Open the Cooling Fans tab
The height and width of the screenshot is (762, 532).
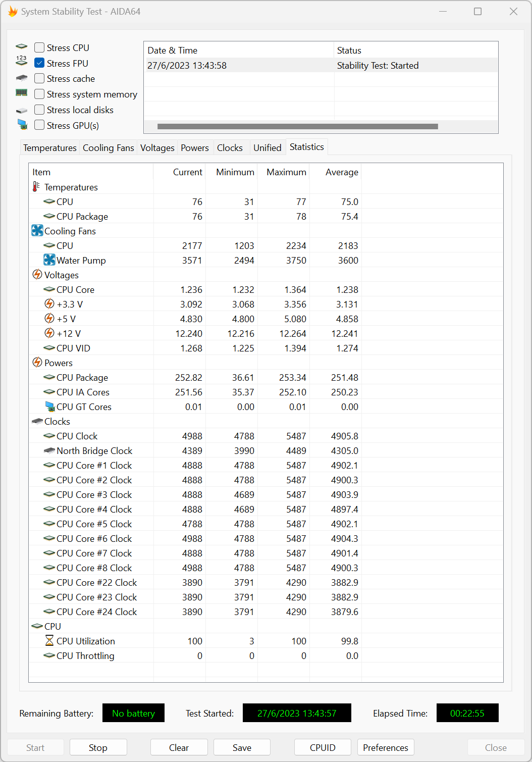[108, 148]
